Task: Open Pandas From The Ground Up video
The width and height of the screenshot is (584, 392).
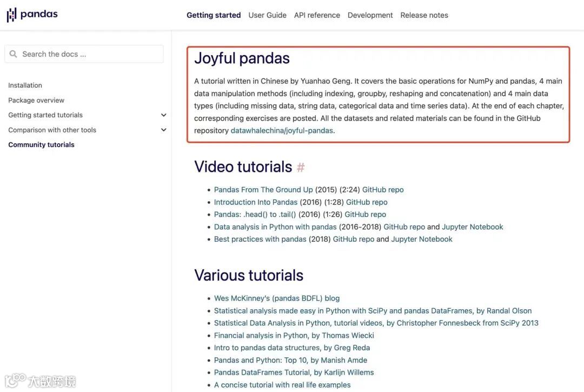Action: click(x=263, y=190)
